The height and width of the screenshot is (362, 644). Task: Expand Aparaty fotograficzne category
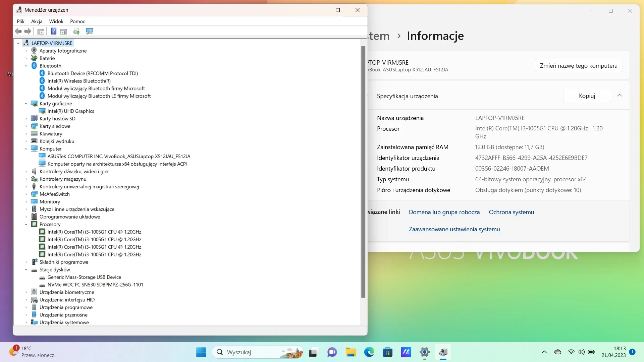tap(26, 51)
